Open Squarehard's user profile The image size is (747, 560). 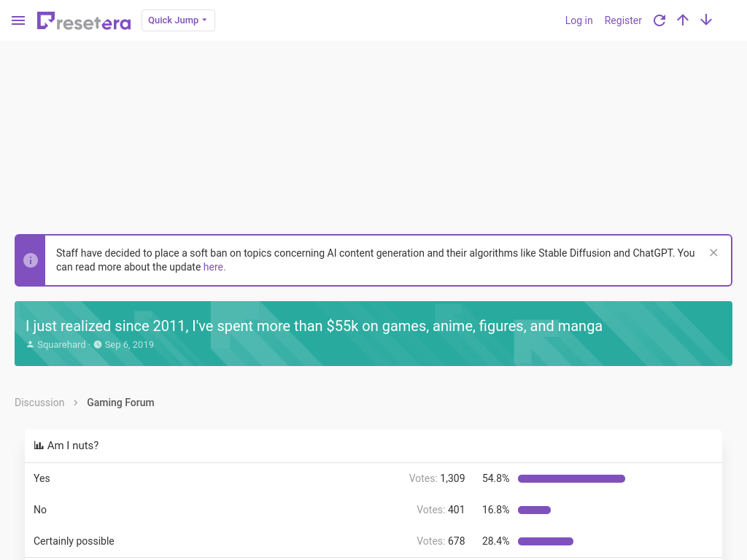(x=61, y=345)
